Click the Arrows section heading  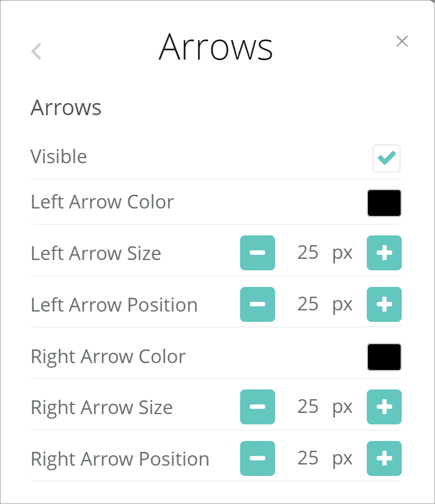coord(66,108)
